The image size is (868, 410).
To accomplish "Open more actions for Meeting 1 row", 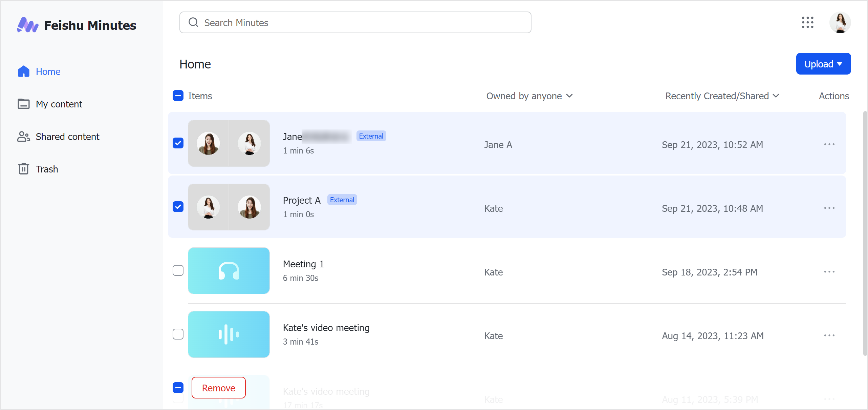I will pos(829,272).
